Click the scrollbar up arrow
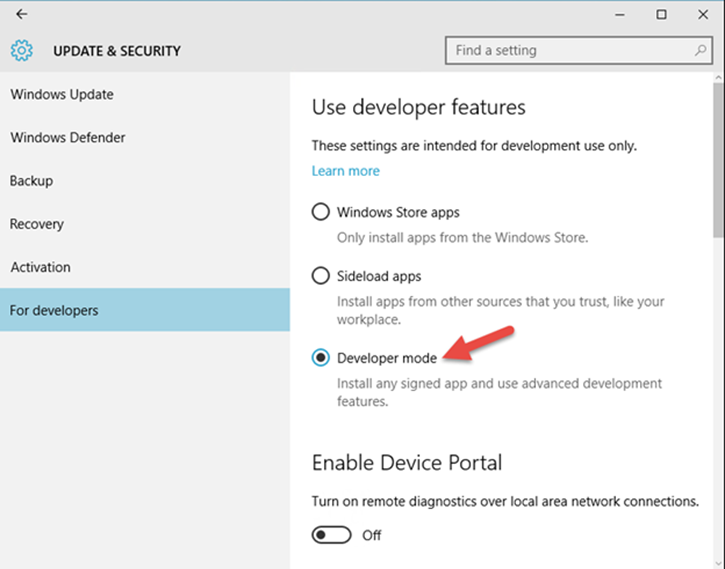 click(719, 77)
